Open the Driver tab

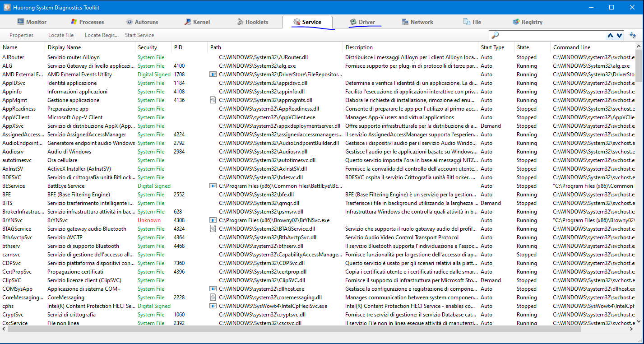tap(363, 22)
